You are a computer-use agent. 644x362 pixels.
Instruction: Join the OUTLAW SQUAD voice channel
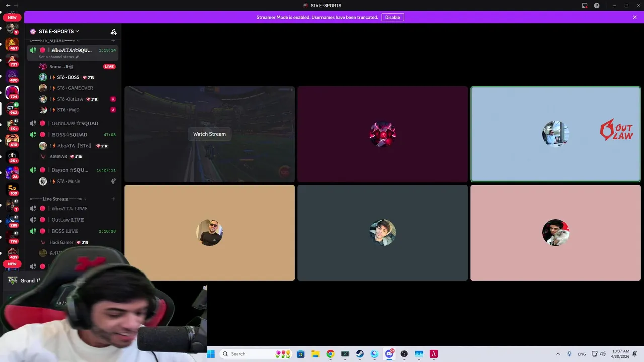click(x=73, y=123)
